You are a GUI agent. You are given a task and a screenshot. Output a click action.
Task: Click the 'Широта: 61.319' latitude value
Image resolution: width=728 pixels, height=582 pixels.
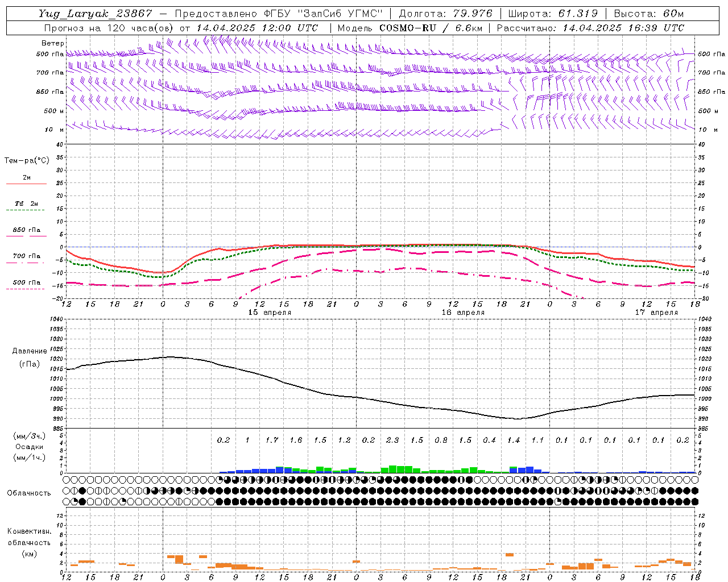pos(553,14)
